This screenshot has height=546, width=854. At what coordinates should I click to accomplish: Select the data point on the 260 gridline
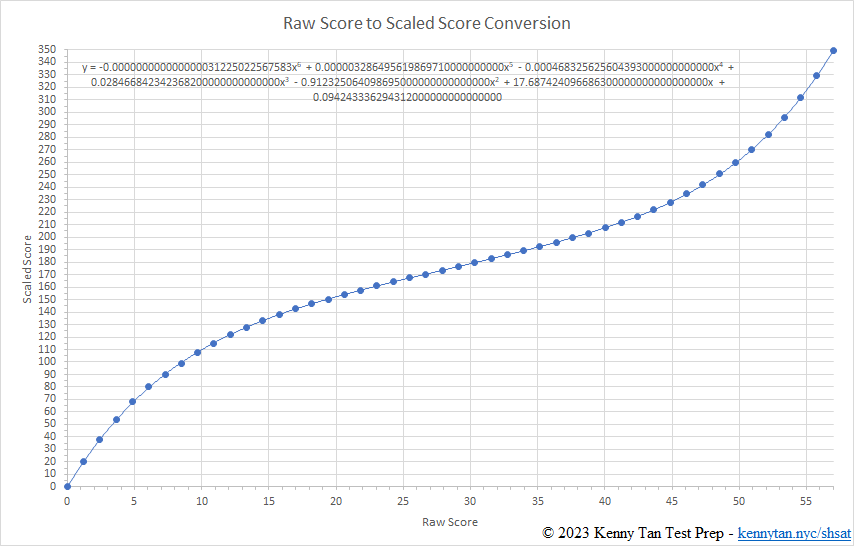pyautogui.click(x=735, y=162)
